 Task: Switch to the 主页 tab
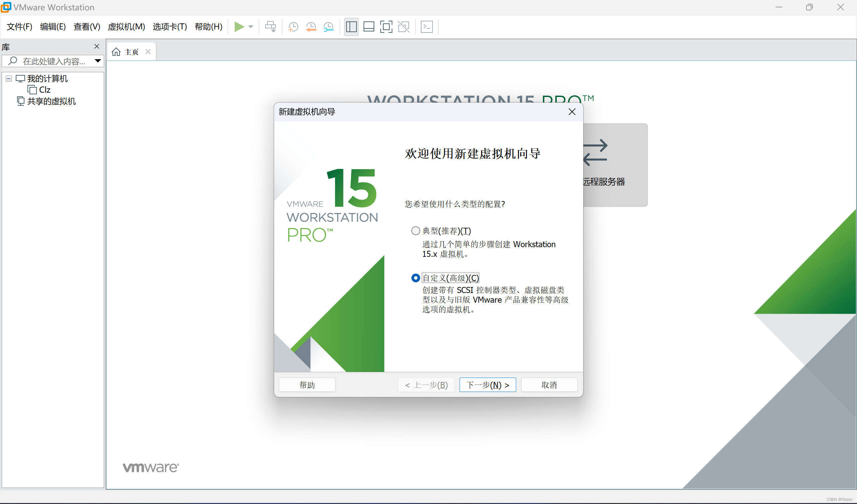(131, 51)
